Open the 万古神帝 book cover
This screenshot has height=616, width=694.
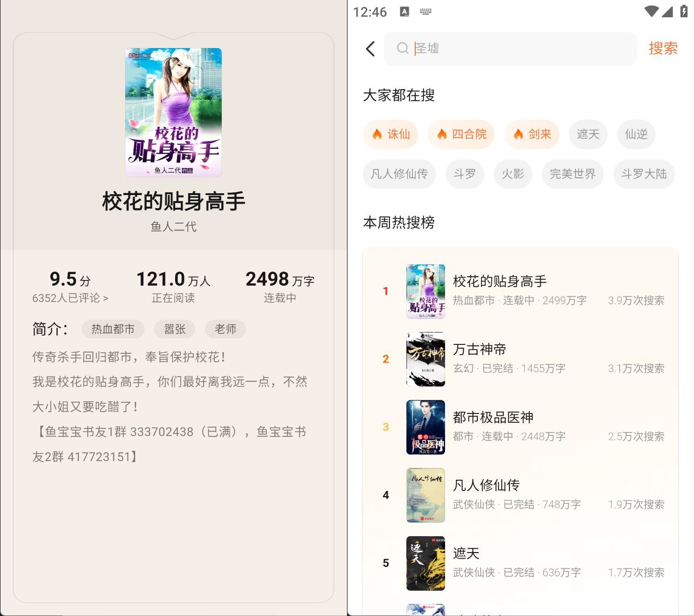point(425,359)
